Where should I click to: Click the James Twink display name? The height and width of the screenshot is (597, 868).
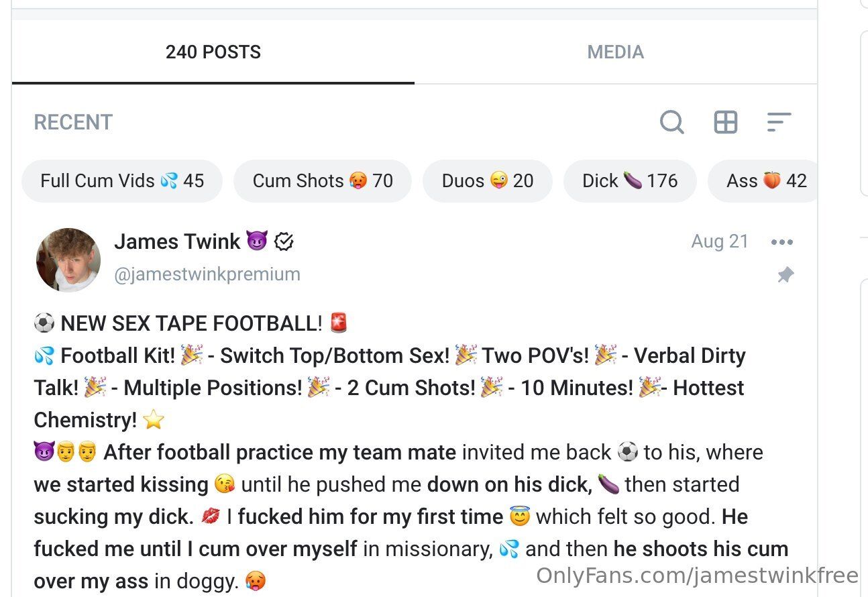click(177, 241)
